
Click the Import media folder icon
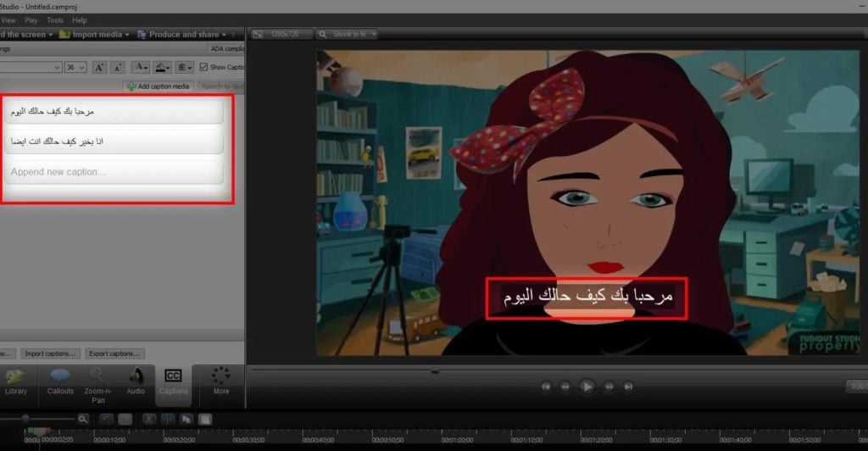pos(64,34)
